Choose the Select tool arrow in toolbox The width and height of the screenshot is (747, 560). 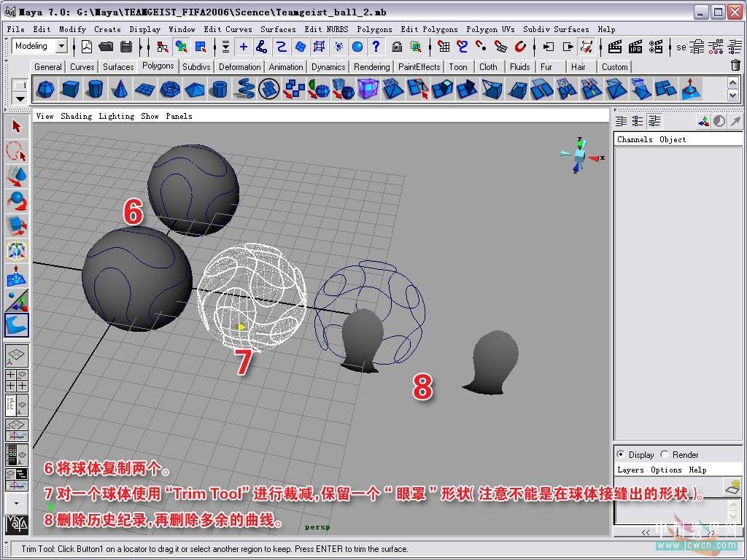17,127
